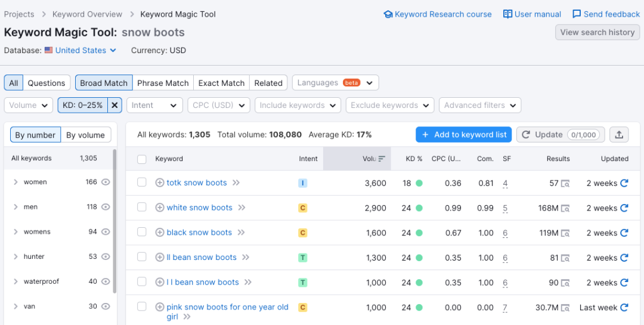
Task: Select the Questions tab
Action: (x=47, y=83)
